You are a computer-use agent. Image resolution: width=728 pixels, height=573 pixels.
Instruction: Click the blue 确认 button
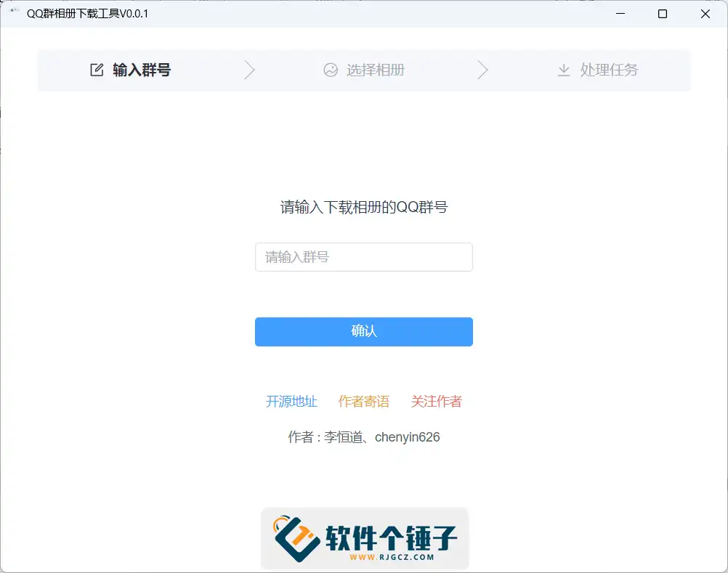pyautogui.click(x=364, y=332)
